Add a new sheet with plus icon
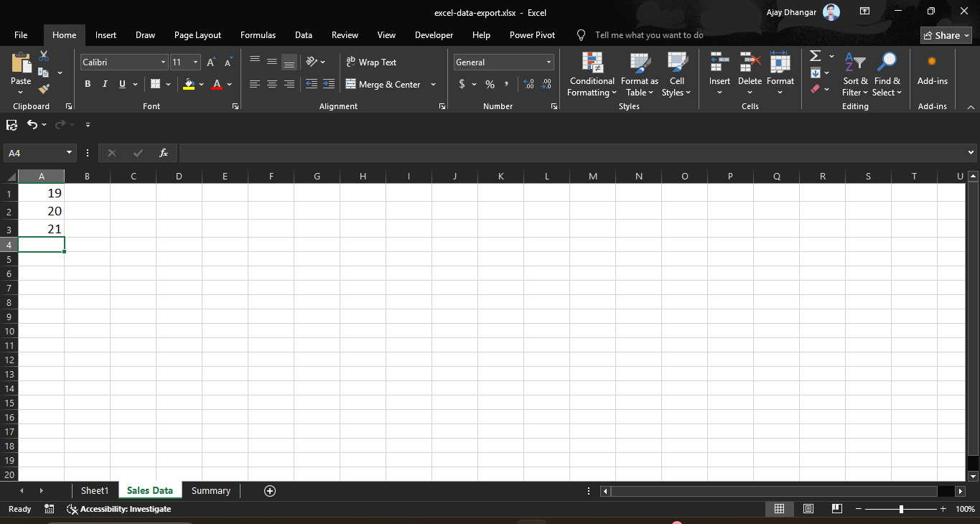Screen dimensions: 980x524 click(x=270, y=491)
